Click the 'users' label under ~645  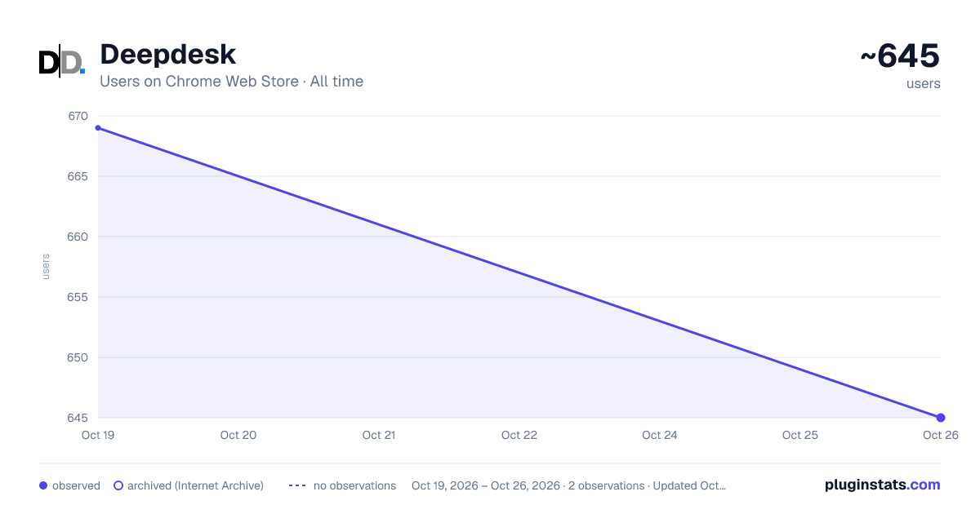point(924,83)
